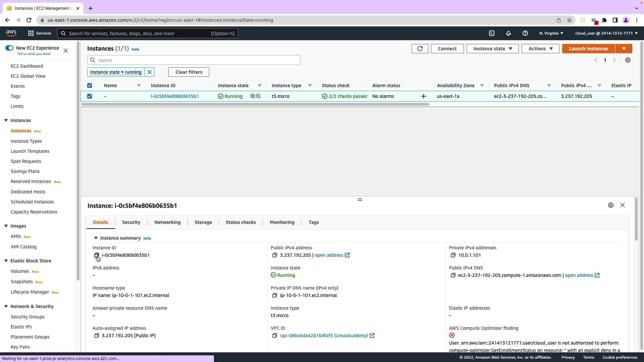Screen dimensions: 644x362
Task: Click the Clear filters button
Action: [189, 72]
